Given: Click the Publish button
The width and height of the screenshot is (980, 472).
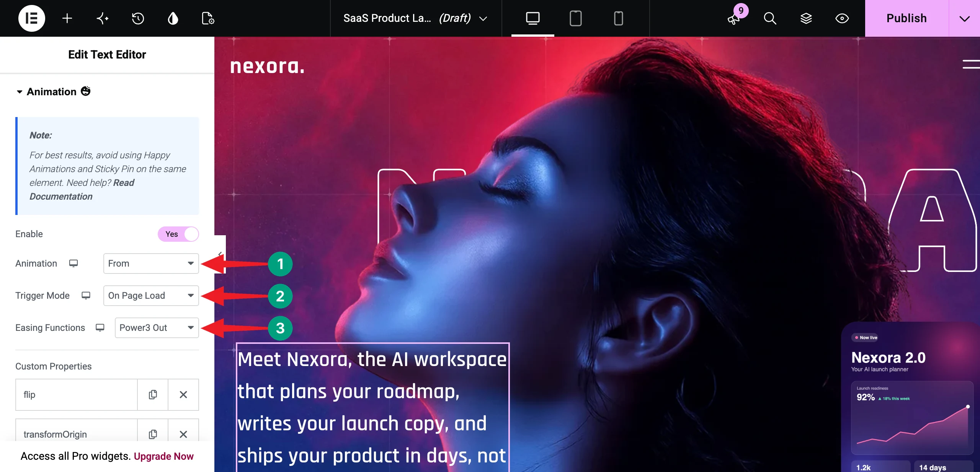Looking at the screenshot, I should (x=906, y=18).
